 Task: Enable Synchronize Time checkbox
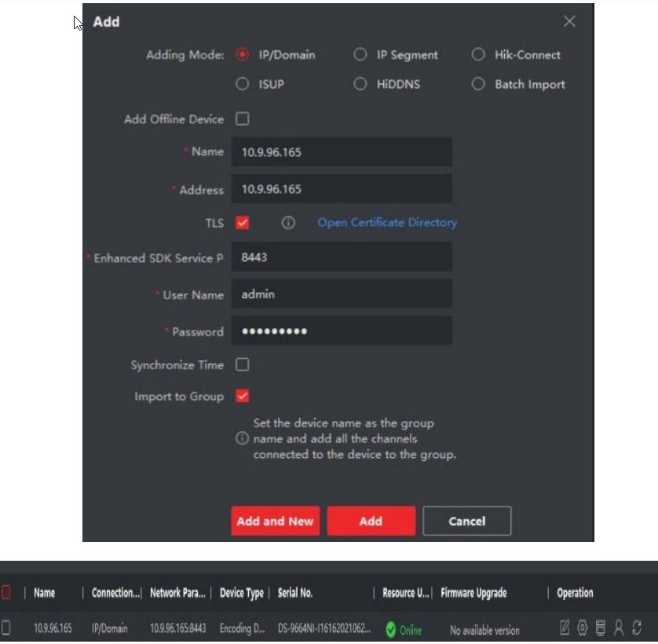pyautogui.click(x=243, y=365)
